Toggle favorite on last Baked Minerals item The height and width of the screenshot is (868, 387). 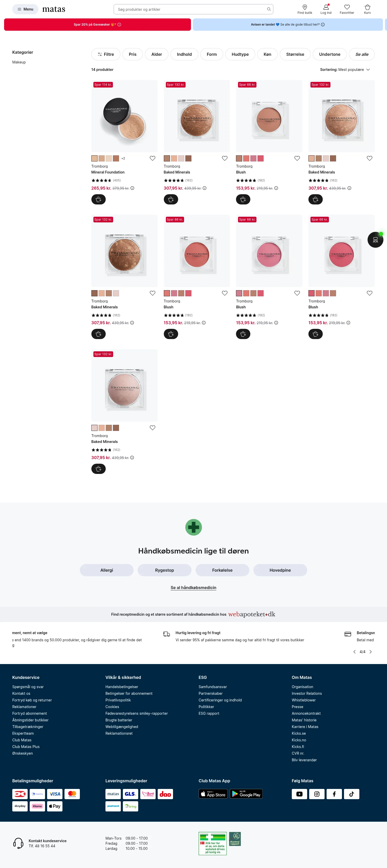click(x=152, y=428)
